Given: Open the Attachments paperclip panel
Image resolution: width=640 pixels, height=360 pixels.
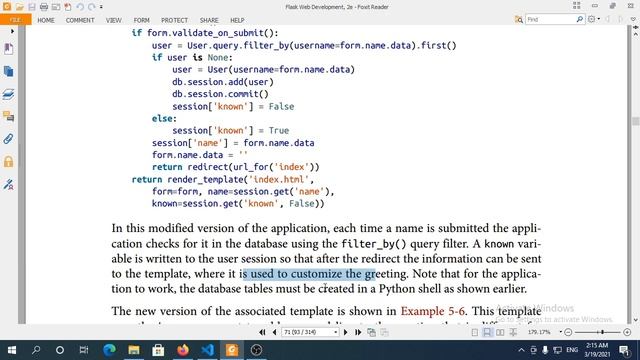Looking at the screenshot, I should click(8, 139).
